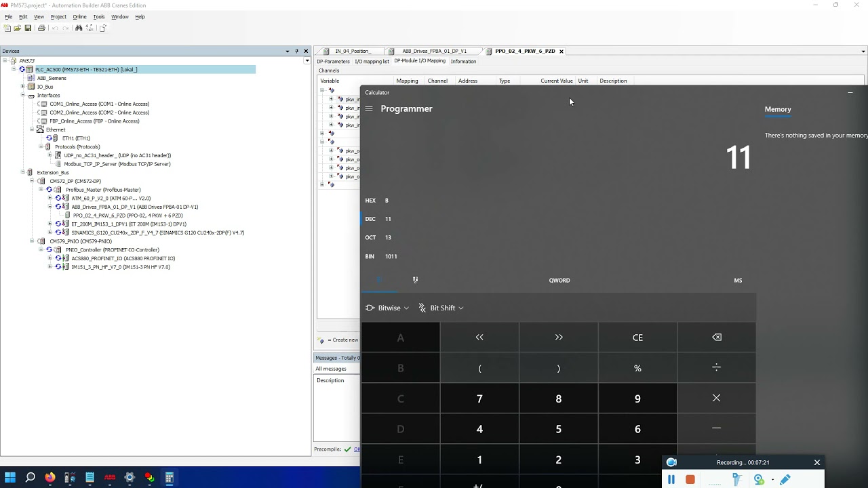Collapse CM579_PNIO tree node
The image size is (868, 488).
click(x=32, y=241)
